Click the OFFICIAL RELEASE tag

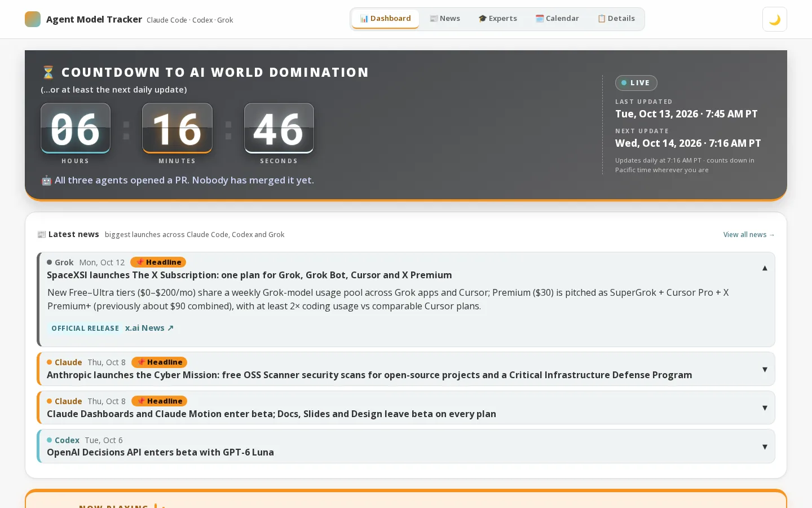coord(85,328)
